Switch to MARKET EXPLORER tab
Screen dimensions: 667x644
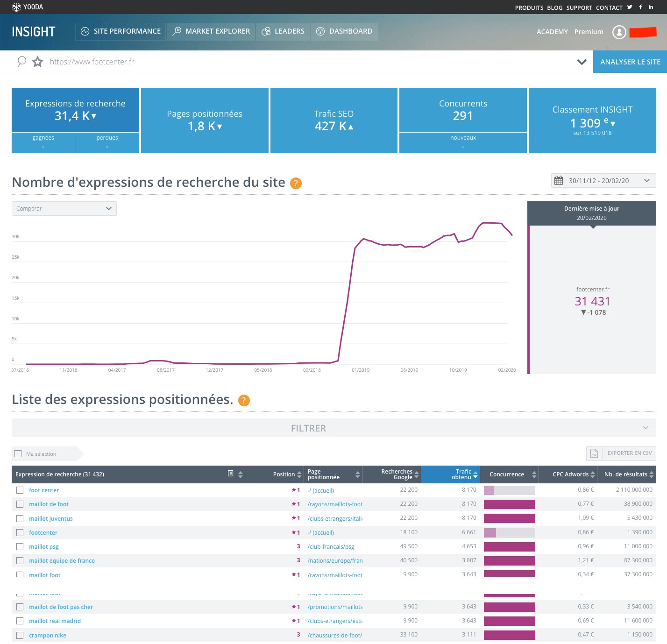pos(211,32)
